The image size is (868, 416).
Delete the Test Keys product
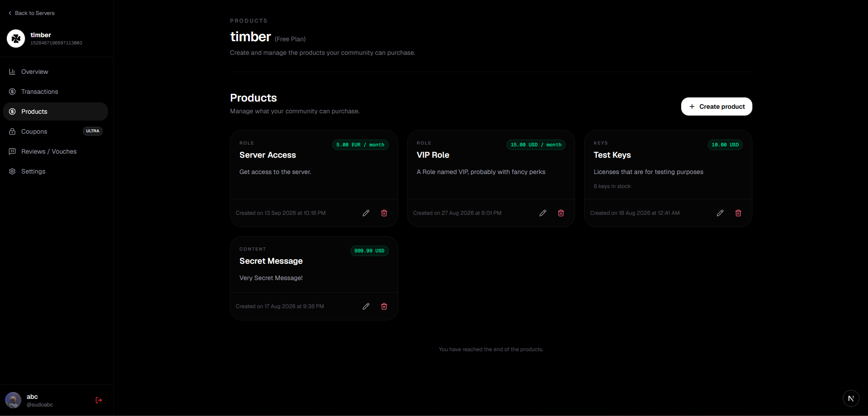coord(738,213)
